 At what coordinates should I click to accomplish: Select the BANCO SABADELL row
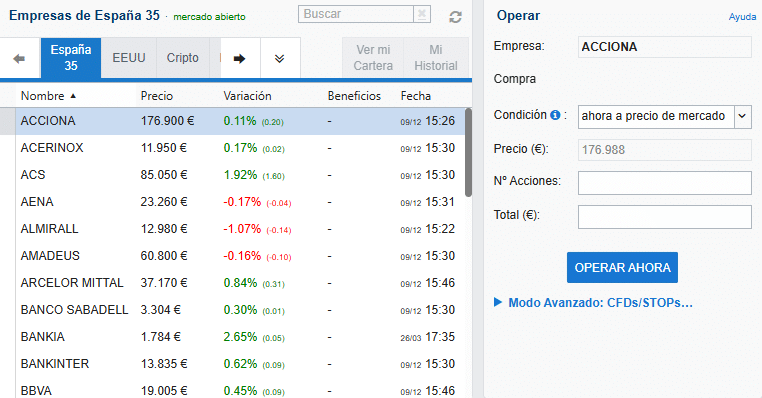click(x=232, y=310)
